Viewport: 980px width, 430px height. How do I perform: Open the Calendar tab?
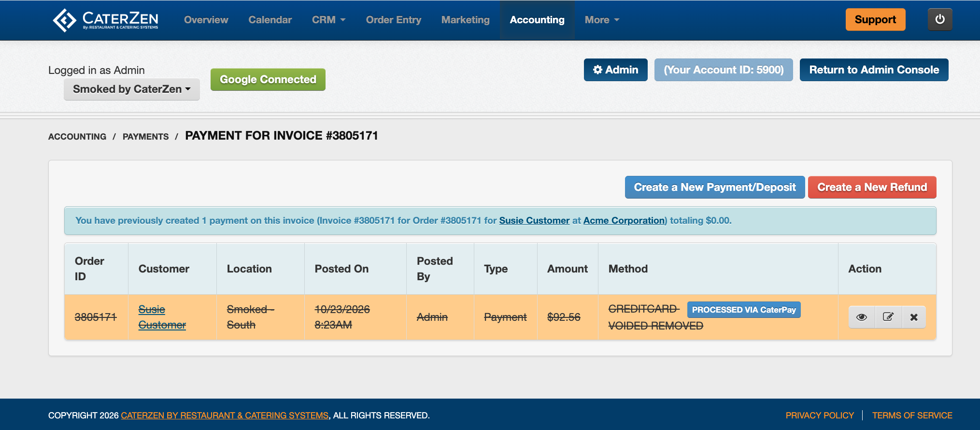point(270,20)
